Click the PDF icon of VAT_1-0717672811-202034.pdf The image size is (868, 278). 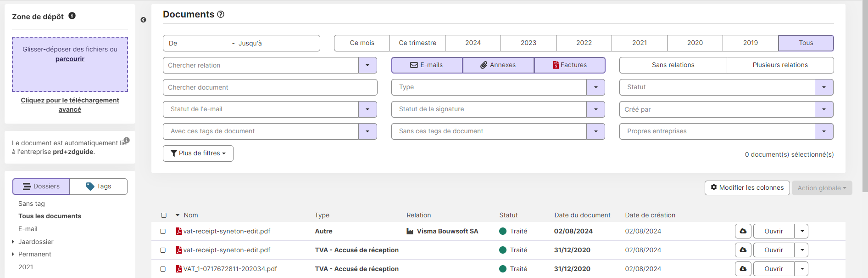click(179, 269)
